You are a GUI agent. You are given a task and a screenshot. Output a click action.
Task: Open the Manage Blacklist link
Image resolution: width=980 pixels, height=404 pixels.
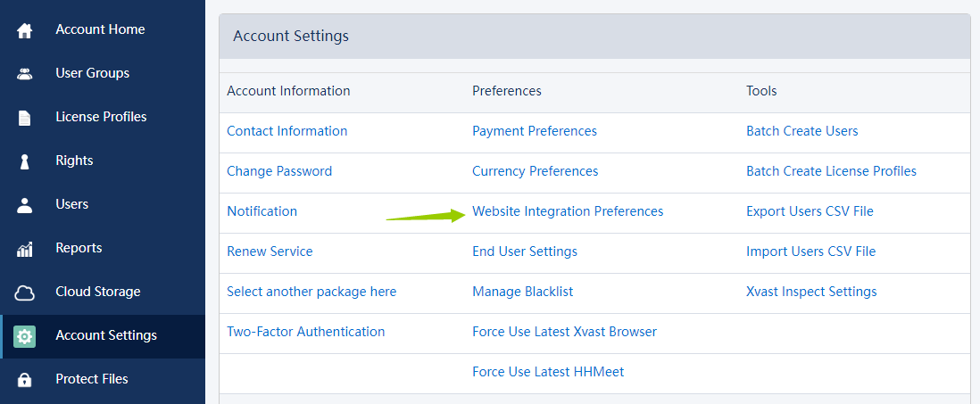point(522,292)
